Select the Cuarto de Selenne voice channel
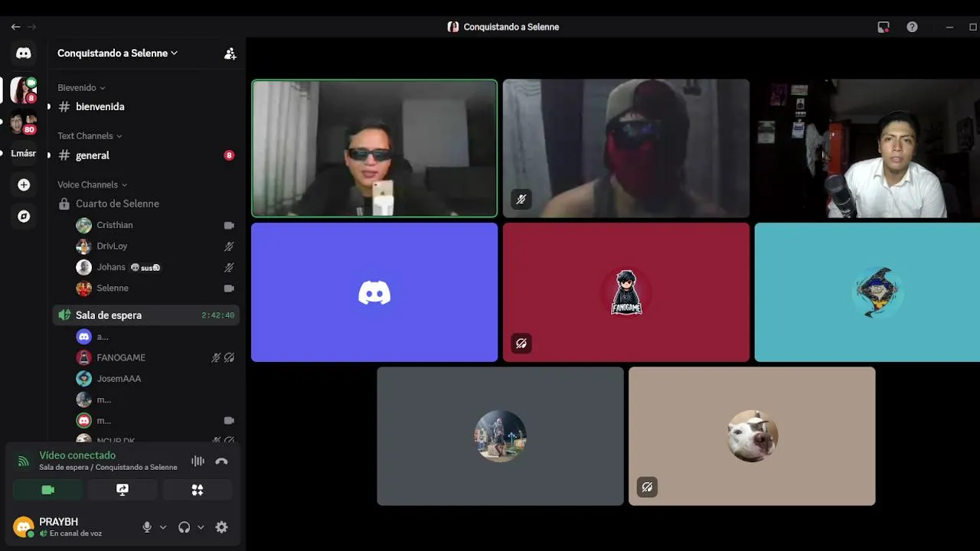This screenshot has width=980, height=551. pos(145,204)
